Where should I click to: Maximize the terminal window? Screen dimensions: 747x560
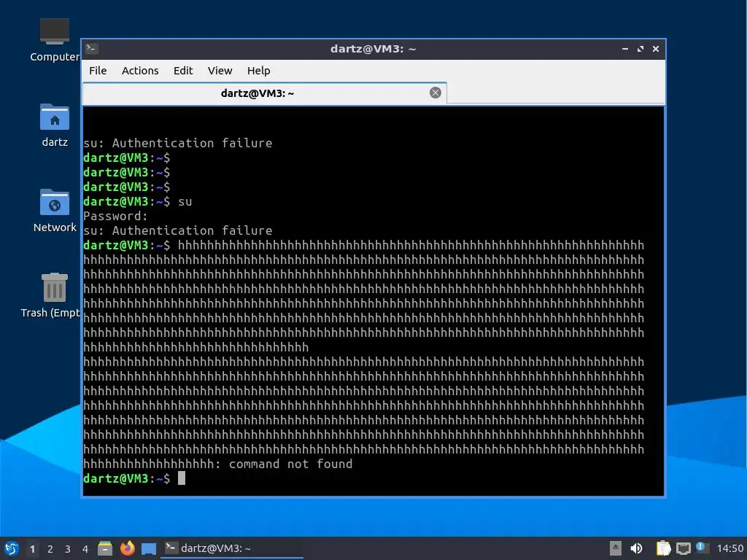(640, 49)
